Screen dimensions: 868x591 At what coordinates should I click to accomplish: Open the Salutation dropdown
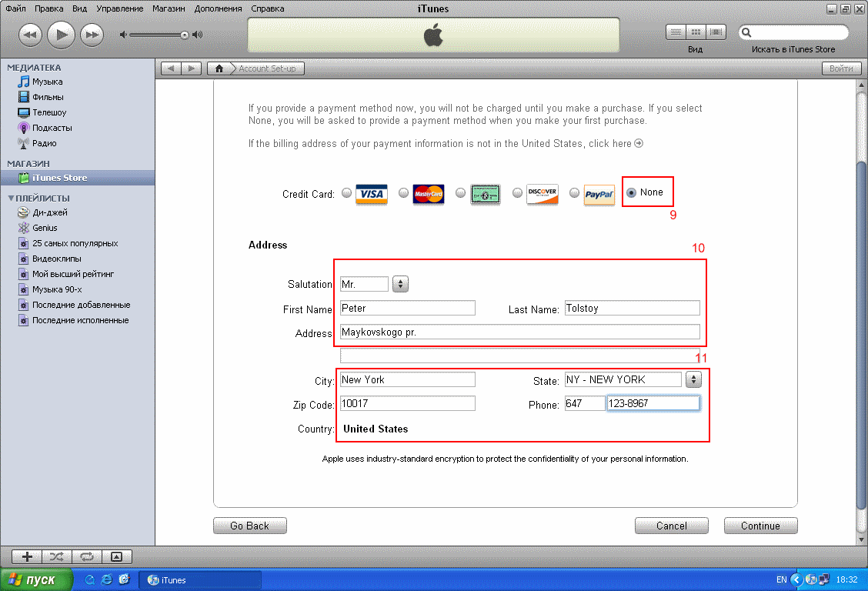400,285
